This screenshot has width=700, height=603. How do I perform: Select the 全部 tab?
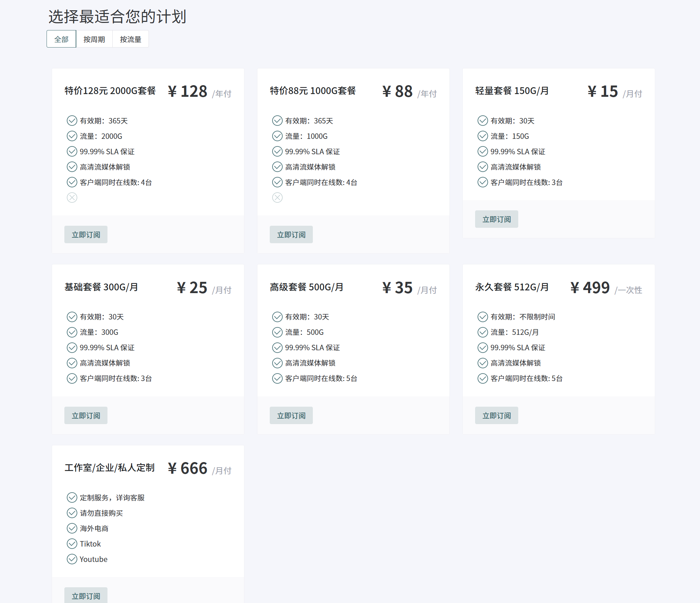tap(61, 39)
